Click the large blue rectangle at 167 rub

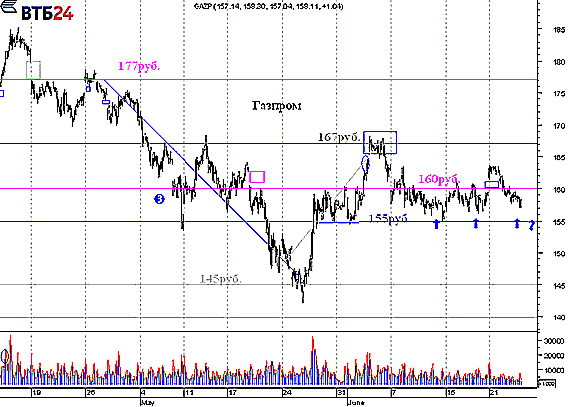tap(380, 142)
